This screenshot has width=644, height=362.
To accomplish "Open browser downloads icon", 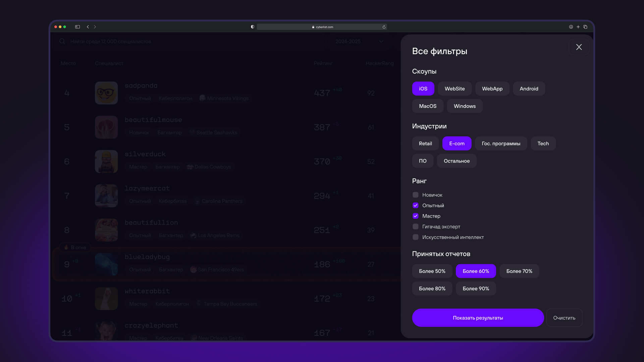I will [571, 27].
